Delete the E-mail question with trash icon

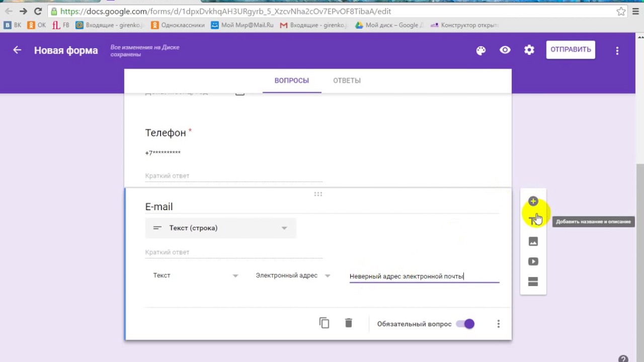click(349, 323)
